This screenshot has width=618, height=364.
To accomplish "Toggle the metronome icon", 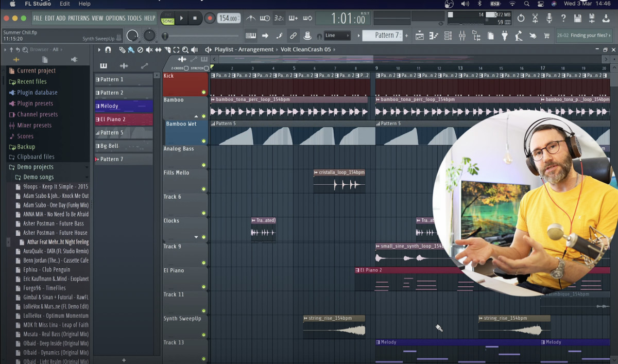I will coord(250,18).
